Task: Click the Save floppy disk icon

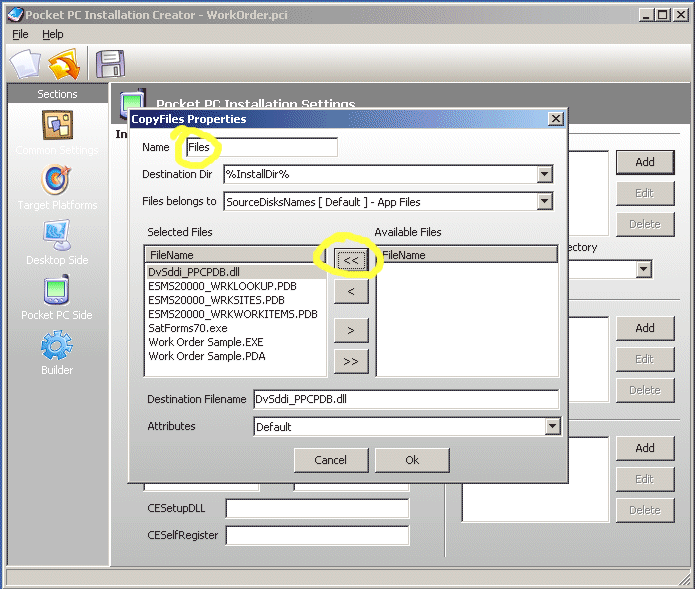Action: click(110, 64)
